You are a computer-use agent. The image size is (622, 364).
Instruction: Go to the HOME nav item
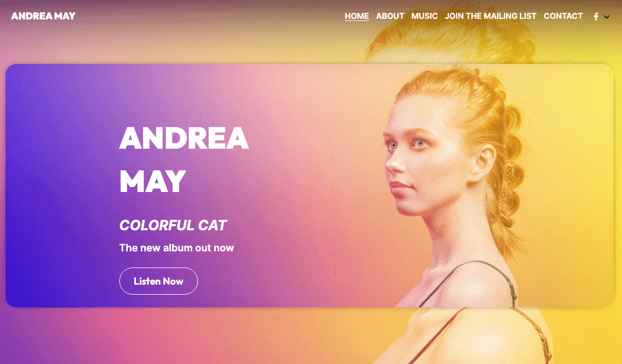(x=357, y=16)
